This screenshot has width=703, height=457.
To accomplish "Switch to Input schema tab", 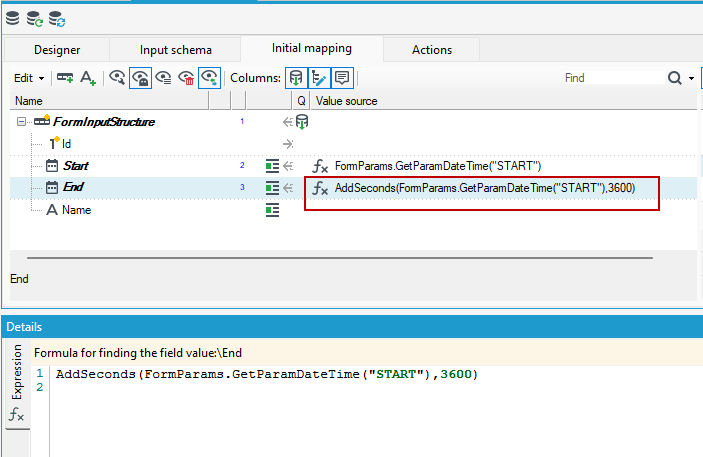I will click(175, 49).
